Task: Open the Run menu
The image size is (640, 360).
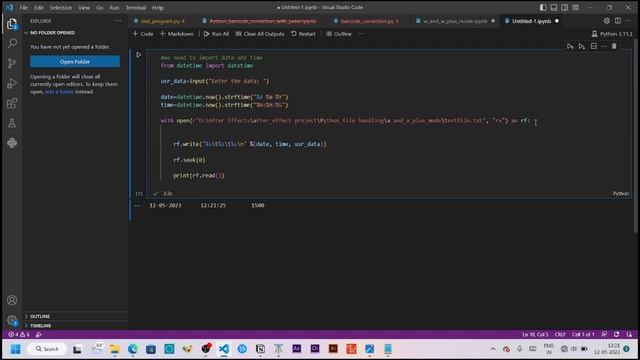Action: (x=115, y=7)
